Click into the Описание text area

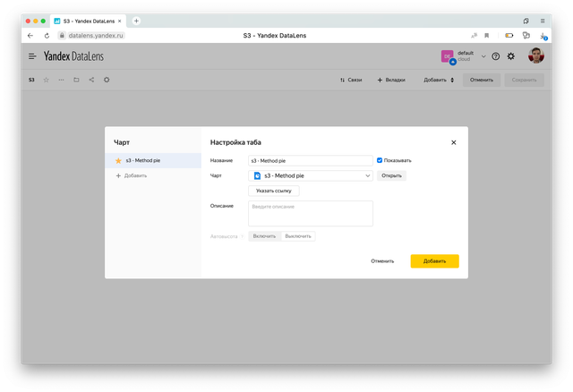(310, 213)
